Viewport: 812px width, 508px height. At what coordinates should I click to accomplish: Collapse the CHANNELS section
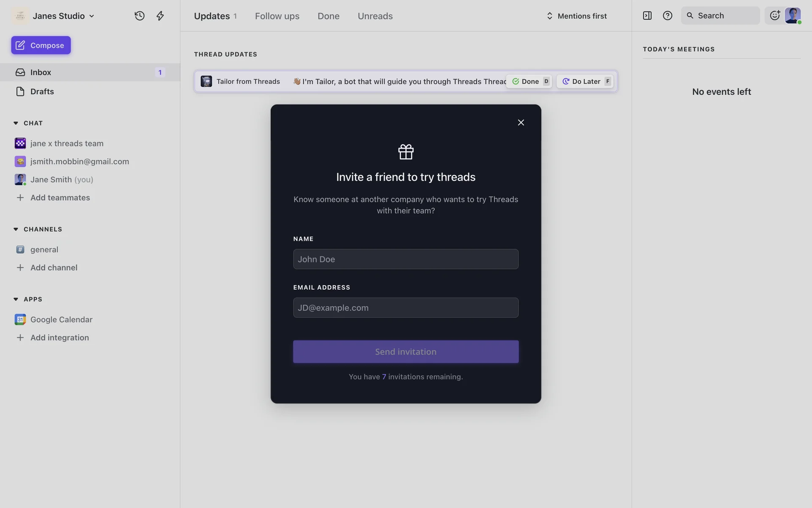16,229
